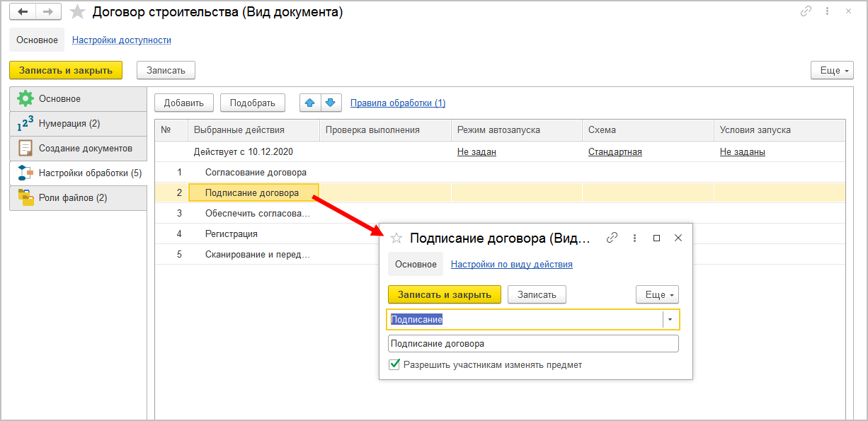Click the back navigation arrow
Viewport: 868px width, 421px height.
[x=23, y=11]
